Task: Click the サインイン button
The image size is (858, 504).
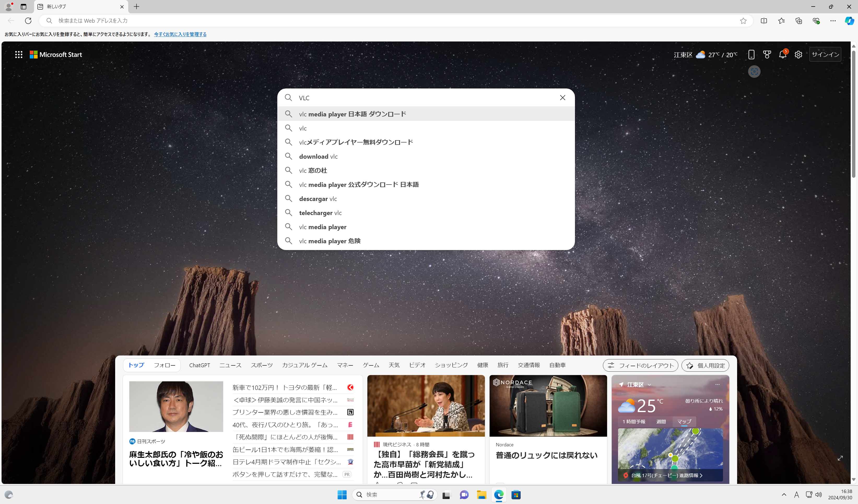Action: (825, 55)
